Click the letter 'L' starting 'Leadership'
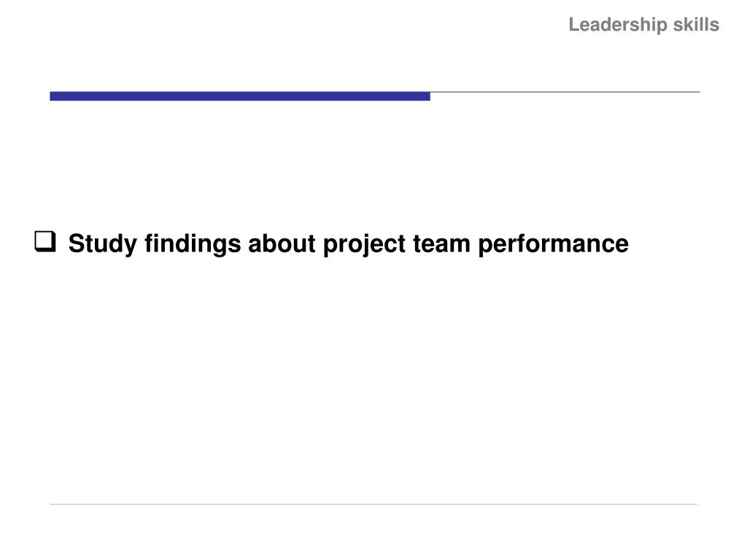The height and width of the screenshot is (560, 747). point(575,25)
